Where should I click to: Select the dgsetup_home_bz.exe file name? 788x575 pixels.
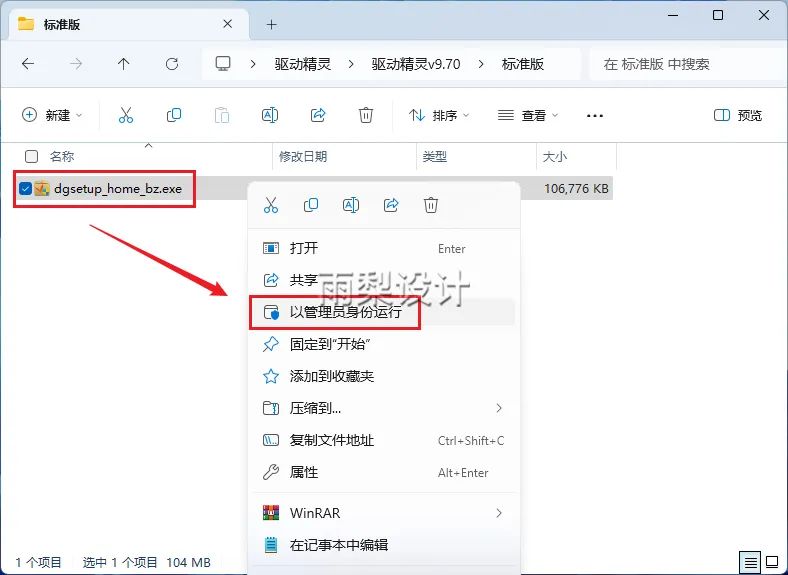click(x=118, y=189)
